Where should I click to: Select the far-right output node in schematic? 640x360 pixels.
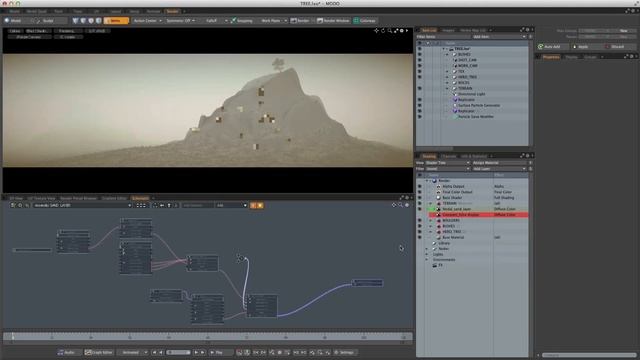click(367, 282)
